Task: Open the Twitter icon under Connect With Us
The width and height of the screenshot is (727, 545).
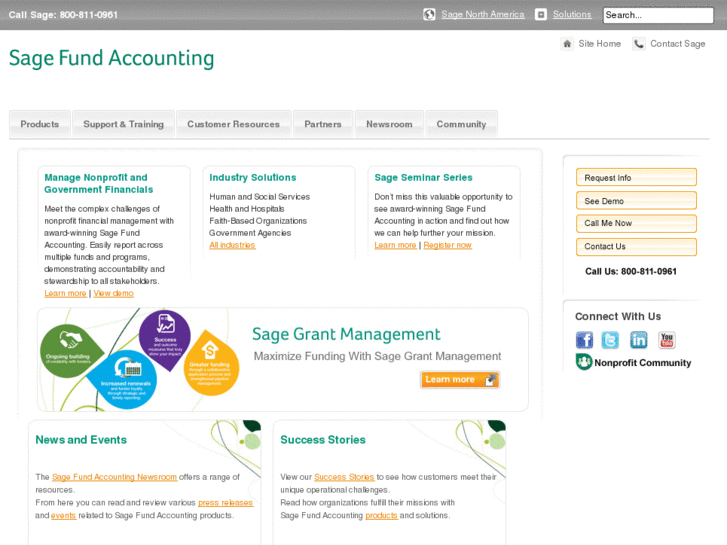Action: (x=610, y=340)
